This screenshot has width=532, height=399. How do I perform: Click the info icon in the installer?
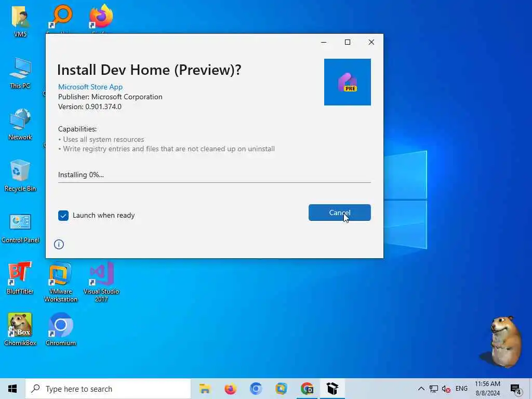59,244
